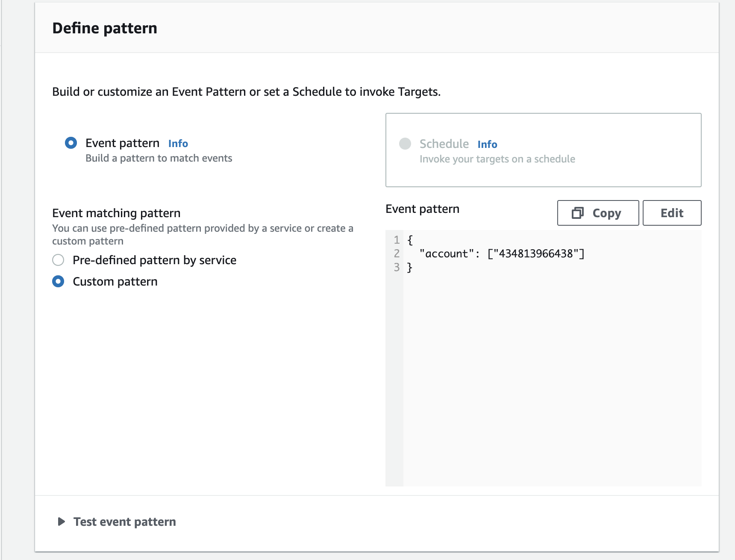
Task: Copy the event pattern JSON
Action: 597,213
